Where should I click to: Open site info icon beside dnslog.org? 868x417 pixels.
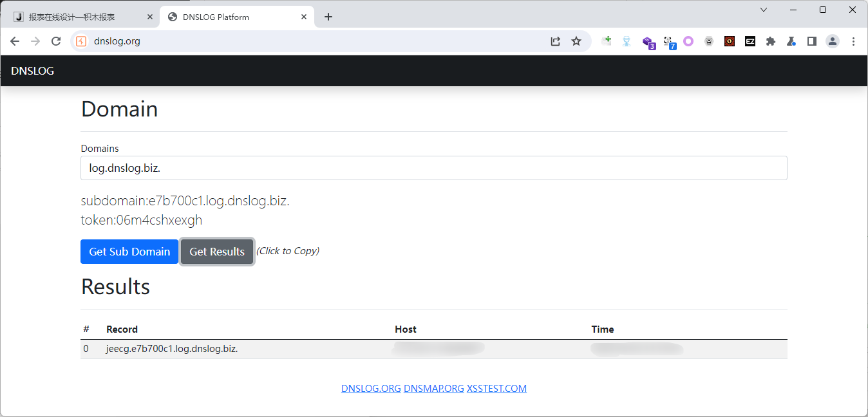coord(81,41)
